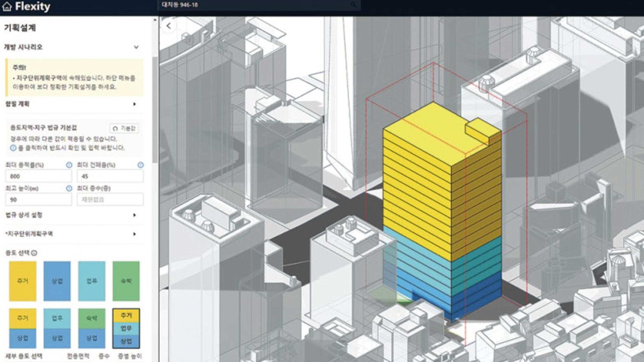Open info icon for 최고 높이

click(69, 188)
